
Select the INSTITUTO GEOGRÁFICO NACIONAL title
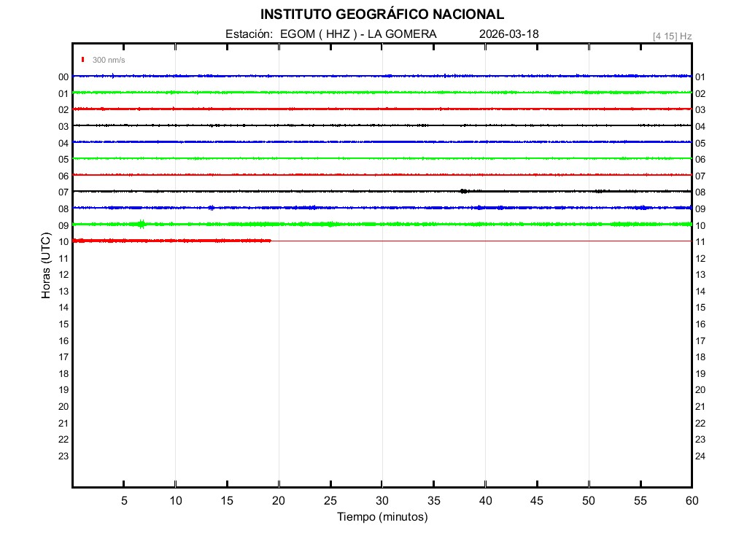[382, 15]
